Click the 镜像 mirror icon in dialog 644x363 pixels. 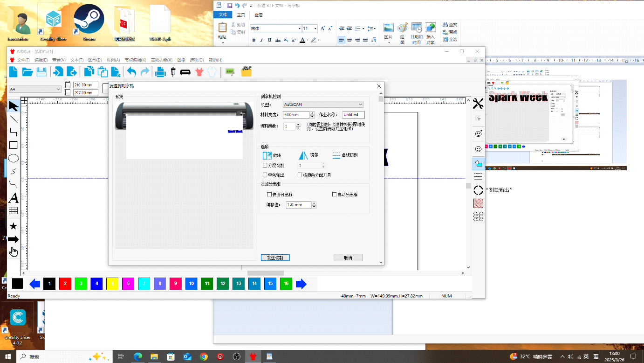coord(303,155)
